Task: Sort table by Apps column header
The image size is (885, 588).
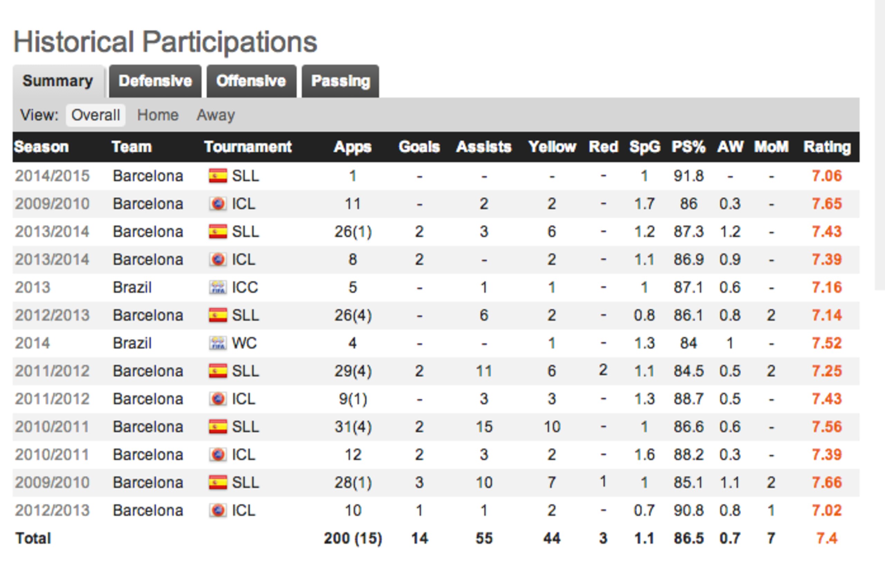Action: click(x=353, y=146)
